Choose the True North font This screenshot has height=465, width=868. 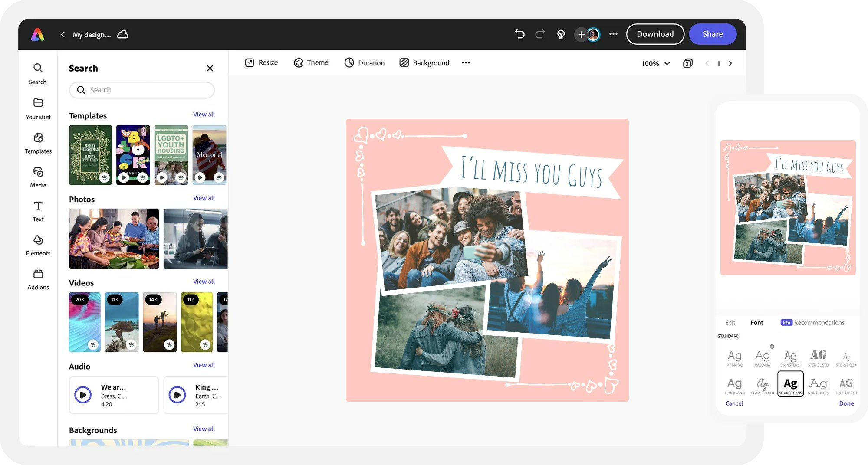846,386
